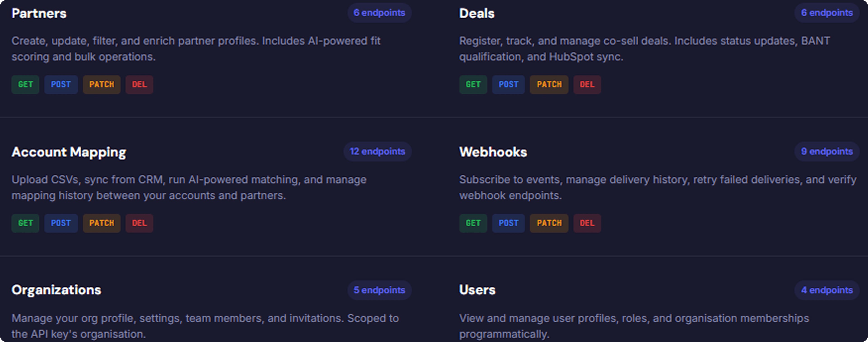
Task: Open the Users section heading
Action: (x=477, y=290)
